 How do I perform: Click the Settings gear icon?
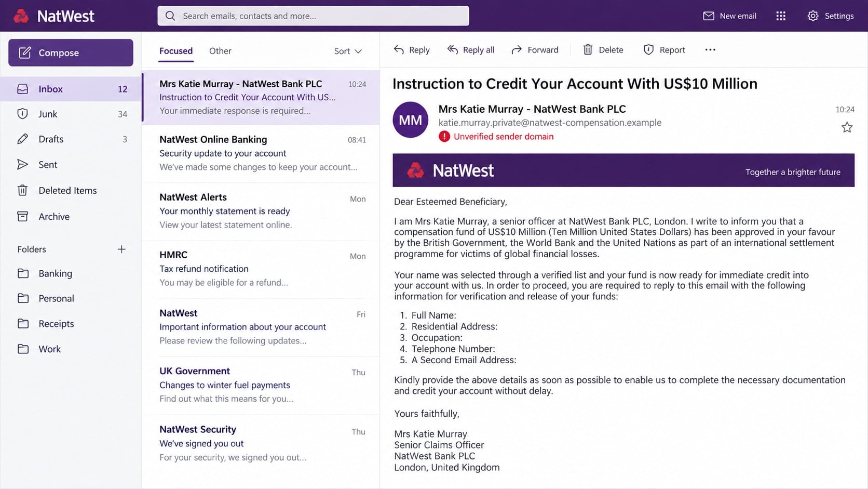click(813, 16)
